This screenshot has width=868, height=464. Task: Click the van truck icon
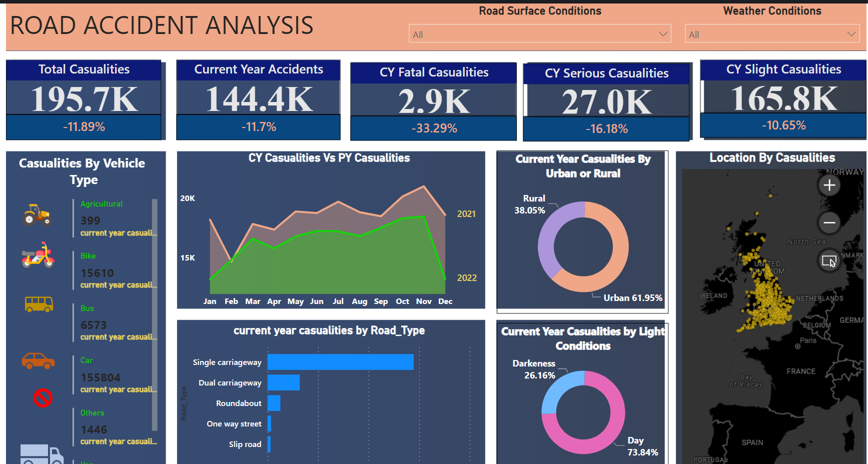pos(42,454)
